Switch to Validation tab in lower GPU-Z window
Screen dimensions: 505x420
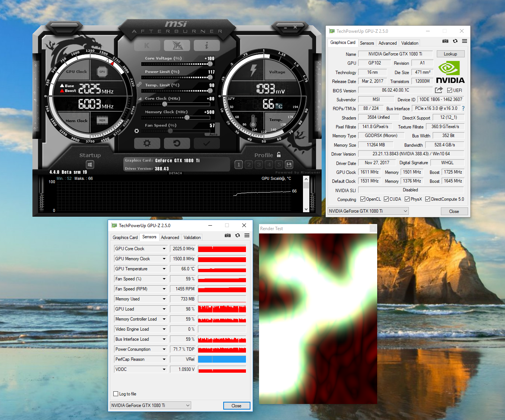pos(192,238)
